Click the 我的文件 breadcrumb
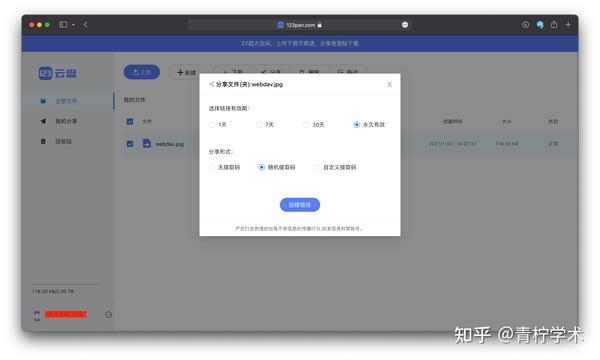The height and width of the screenshot is (360, 600). coord(134,100)
